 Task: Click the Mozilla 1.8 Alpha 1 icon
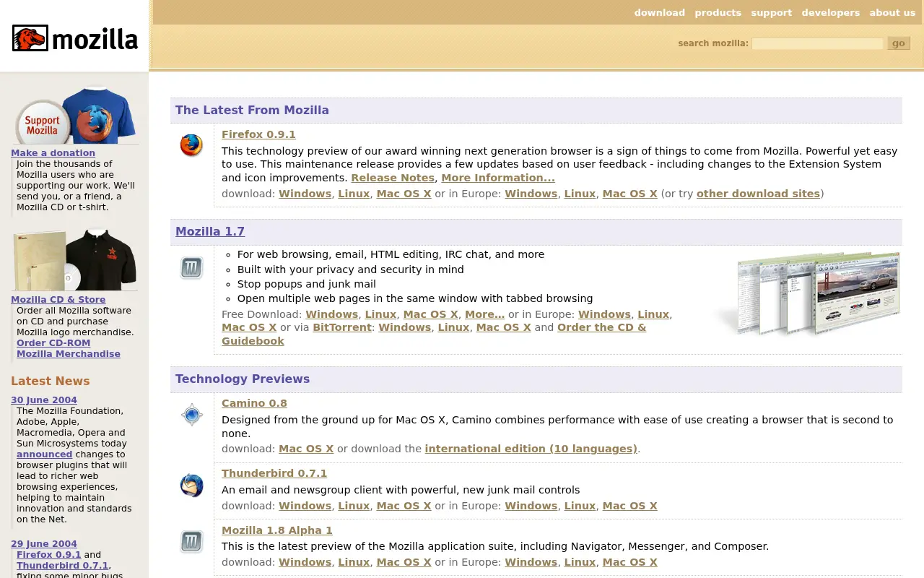click(x=191, y=542)
